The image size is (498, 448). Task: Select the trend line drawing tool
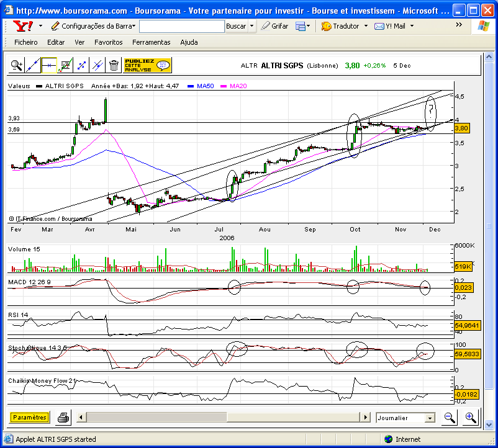pos(33,65)
